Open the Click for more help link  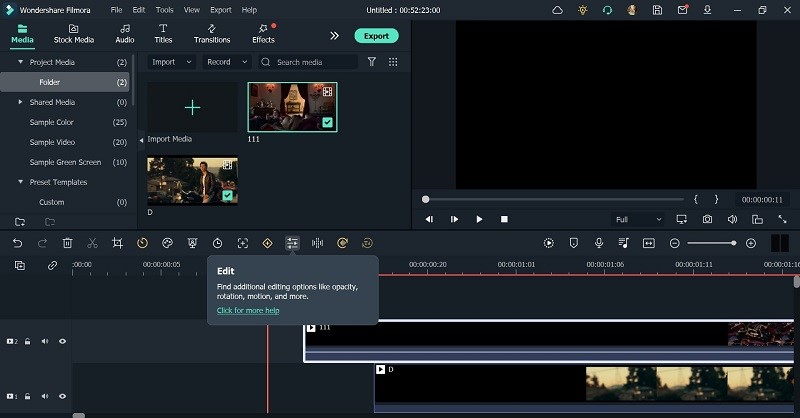(x=248, y=310)
